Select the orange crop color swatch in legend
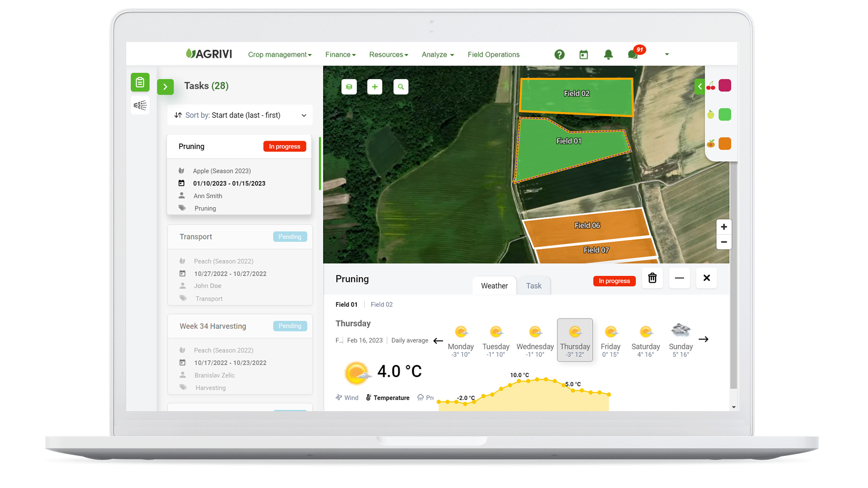This screenshot has height=488, width=868. pyautogui.click(x=725, y=143)
